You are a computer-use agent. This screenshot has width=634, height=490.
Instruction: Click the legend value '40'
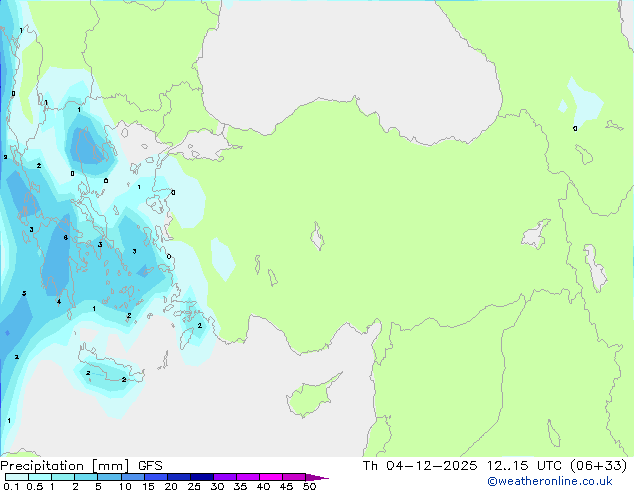263,486
